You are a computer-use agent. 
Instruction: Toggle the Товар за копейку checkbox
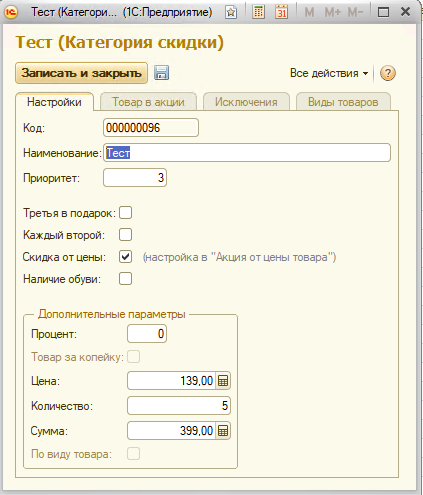[x=133, y=357]
